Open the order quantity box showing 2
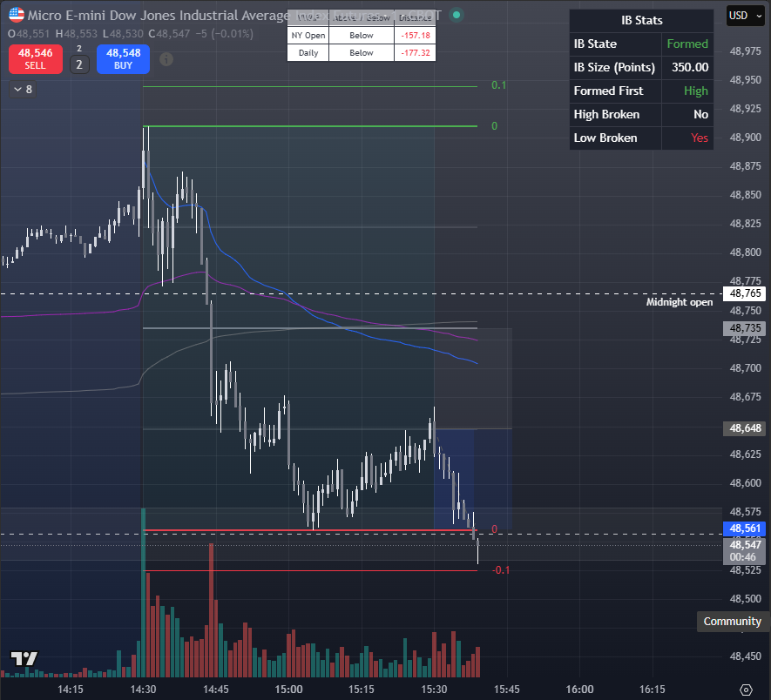The height and width of the screenshot is (700, 771). [x=79, y=64]
